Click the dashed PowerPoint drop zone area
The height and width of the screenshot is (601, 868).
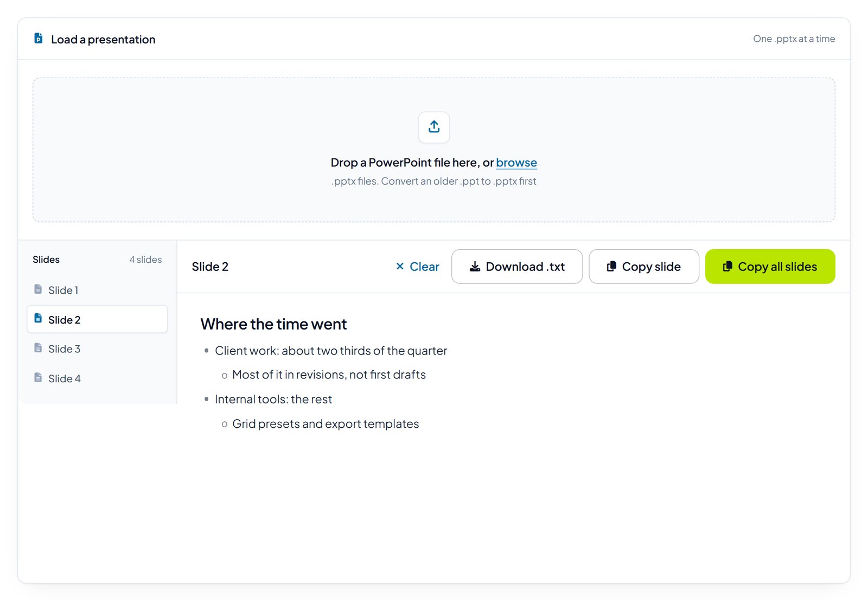pyautogui.click(x=434, y=150)
